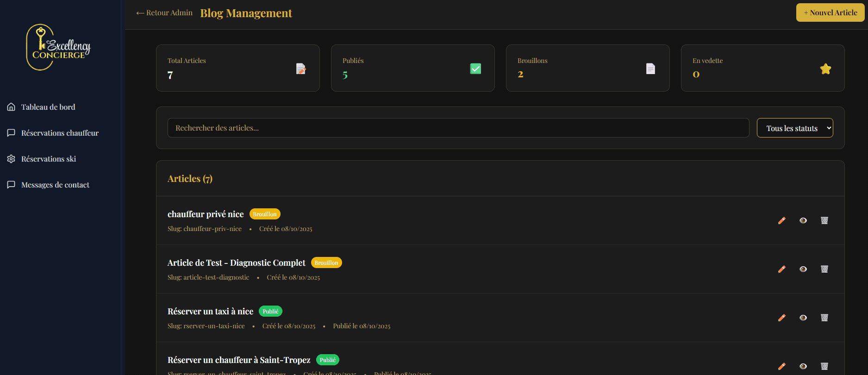Image resolution: width=868 pixels, height=375 pixels.
Task: Click the Excellency Concierge logo
Action: pyautogui.click(x=58, y=47)
